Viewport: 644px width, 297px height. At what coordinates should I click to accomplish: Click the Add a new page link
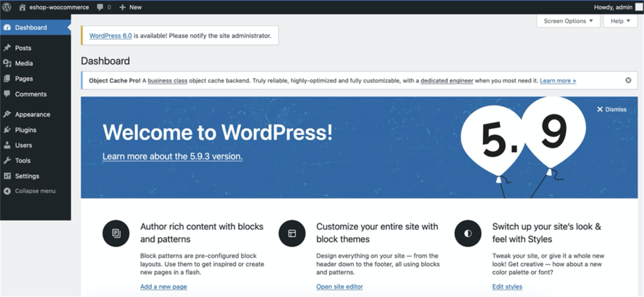point(163,287)
